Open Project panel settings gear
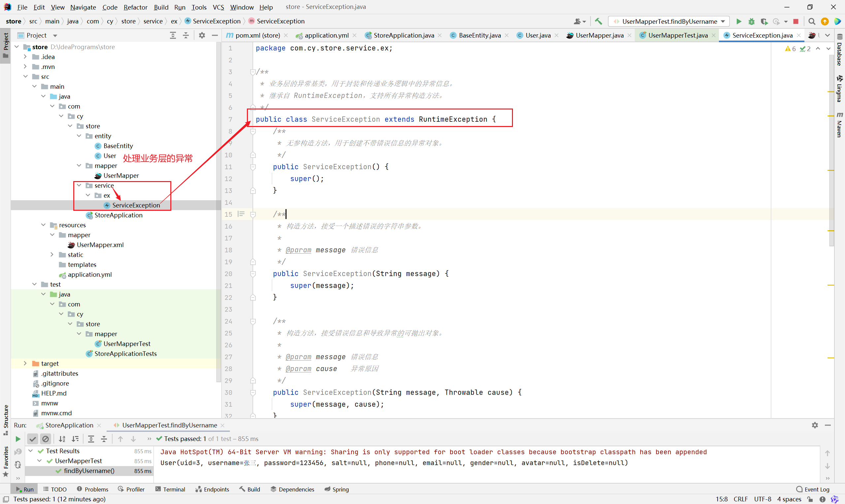This screenshot has height=504, width=845. [202, 35]
